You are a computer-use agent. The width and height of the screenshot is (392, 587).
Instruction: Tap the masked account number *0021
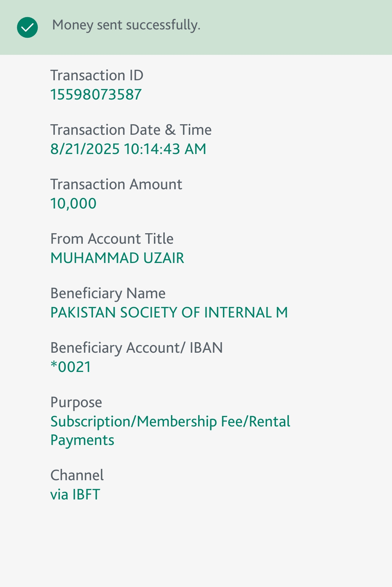click(x=71, y=367)
